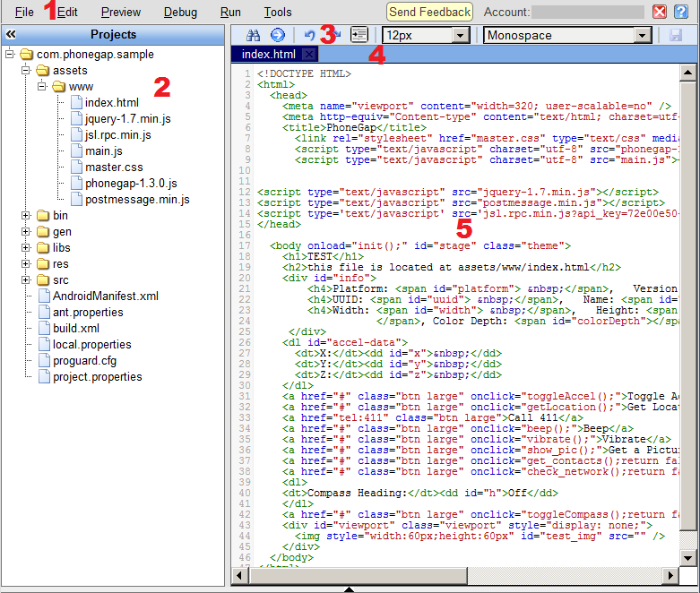Select proguard.cfg file

pos(85,360)
